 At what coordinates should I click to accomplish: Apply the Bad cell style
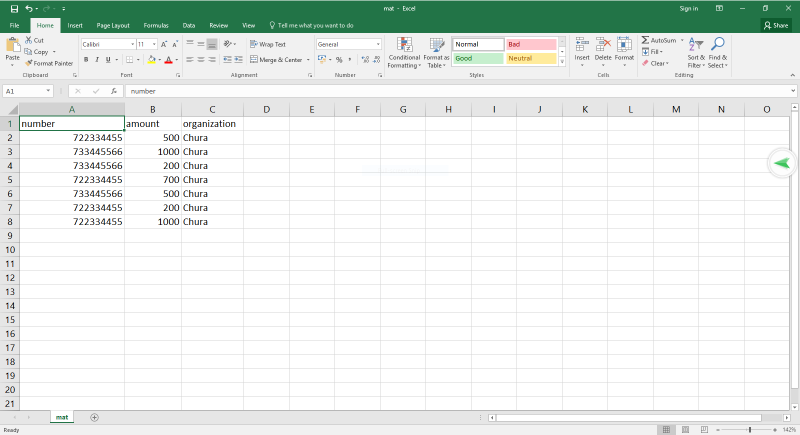pos(531,44)
